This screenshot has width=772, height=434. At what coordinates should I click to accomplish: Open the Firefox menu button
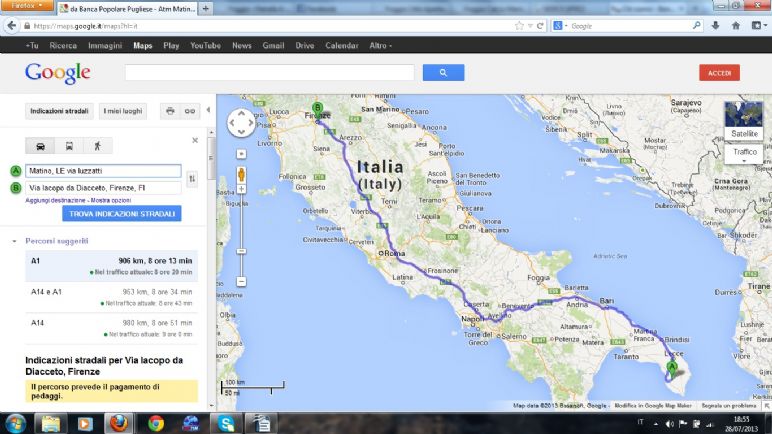coord(27,5)
